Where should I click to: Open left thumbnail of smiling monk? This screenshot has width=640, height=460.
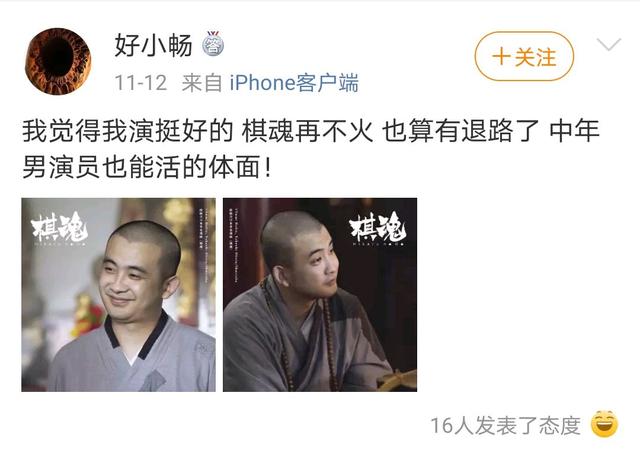click(118, 295)
